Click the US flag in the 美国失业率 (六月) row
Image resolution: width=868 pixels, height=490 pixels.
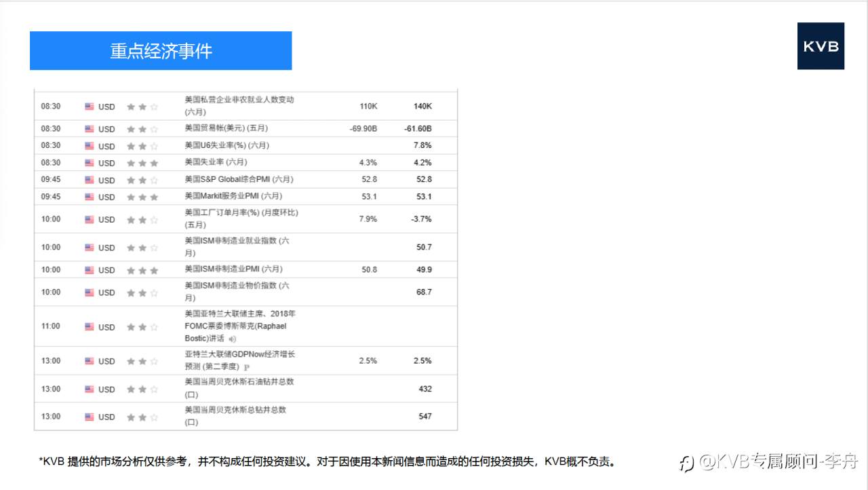(90, 163)
